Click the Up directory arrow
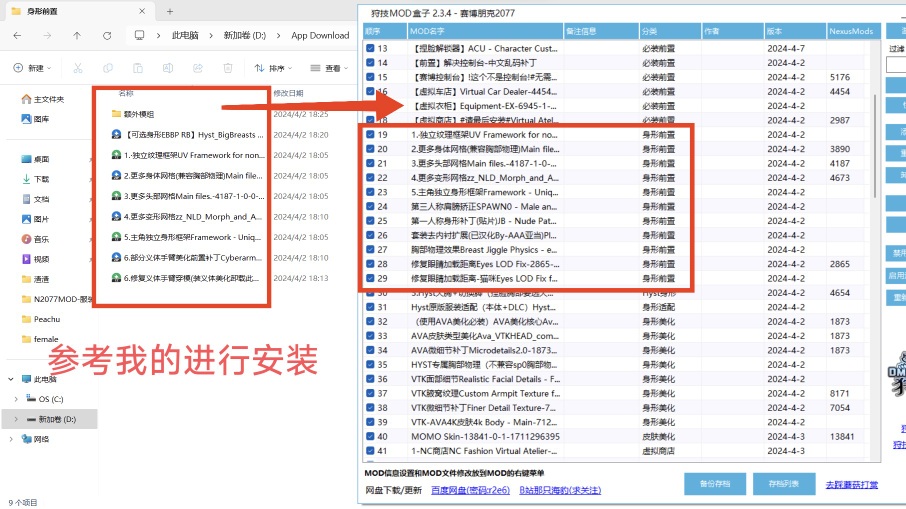The image size is (906, 509). 77,35
